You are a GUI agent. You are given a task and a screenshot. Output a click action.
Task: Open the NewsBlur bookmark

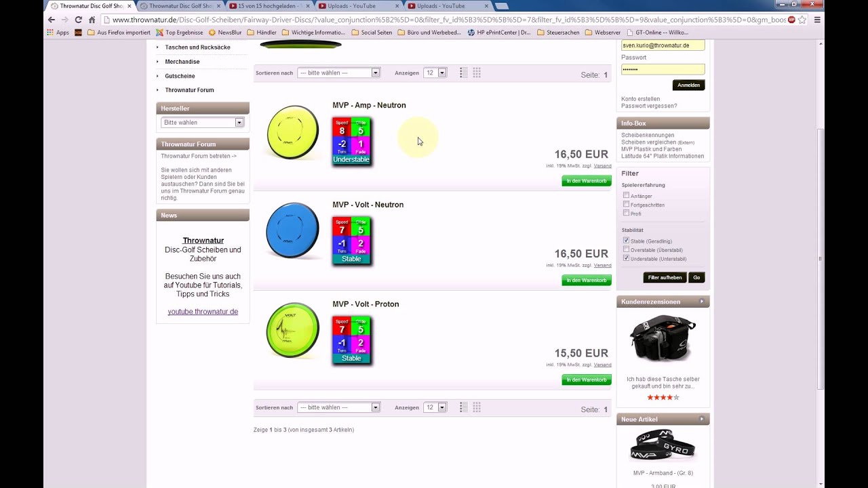point(225,32)
